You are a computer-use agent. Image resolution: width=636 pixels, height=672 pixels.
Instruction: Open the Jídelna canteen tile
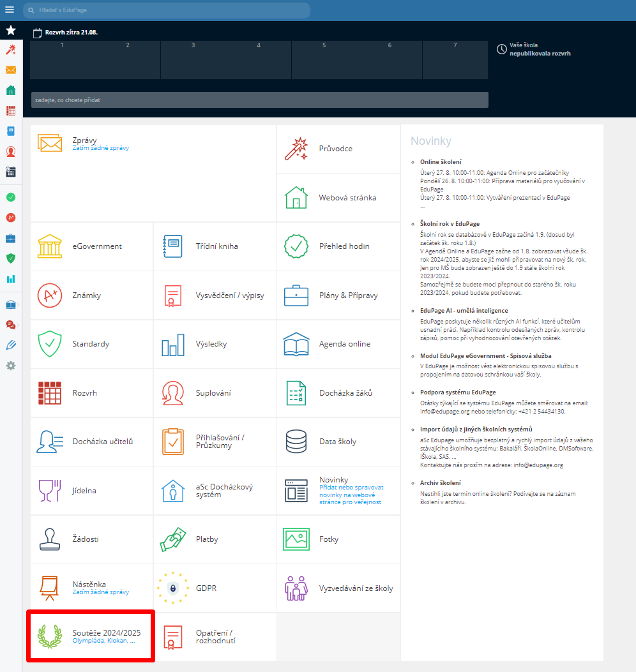[x=91, y=491]
